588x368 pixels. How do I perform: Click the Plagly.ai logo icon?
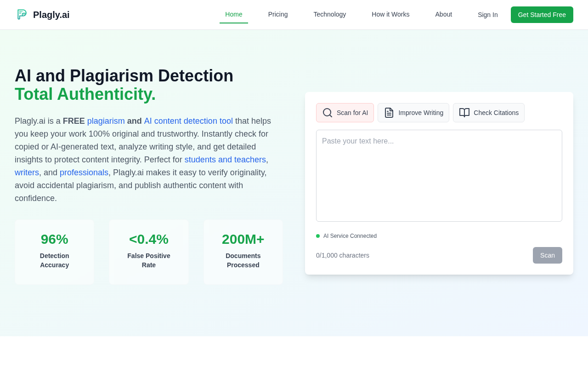[22, 15]
